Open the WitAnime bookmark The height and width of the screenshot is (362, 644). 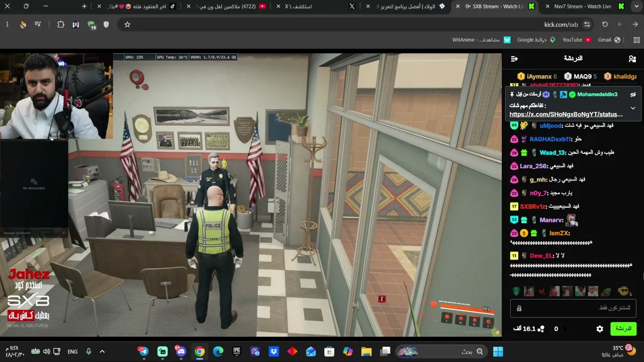[481, 40]
